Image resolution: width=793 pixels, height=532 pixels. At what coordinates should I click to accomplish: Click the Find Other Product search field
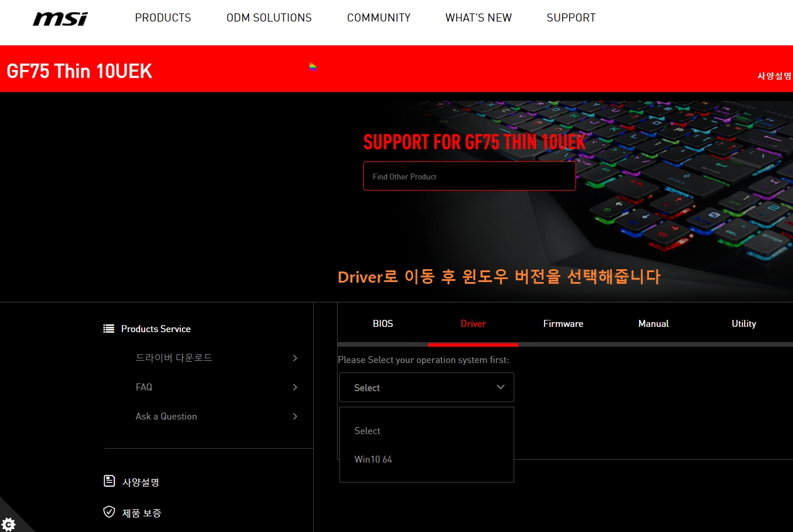point(469,176)
